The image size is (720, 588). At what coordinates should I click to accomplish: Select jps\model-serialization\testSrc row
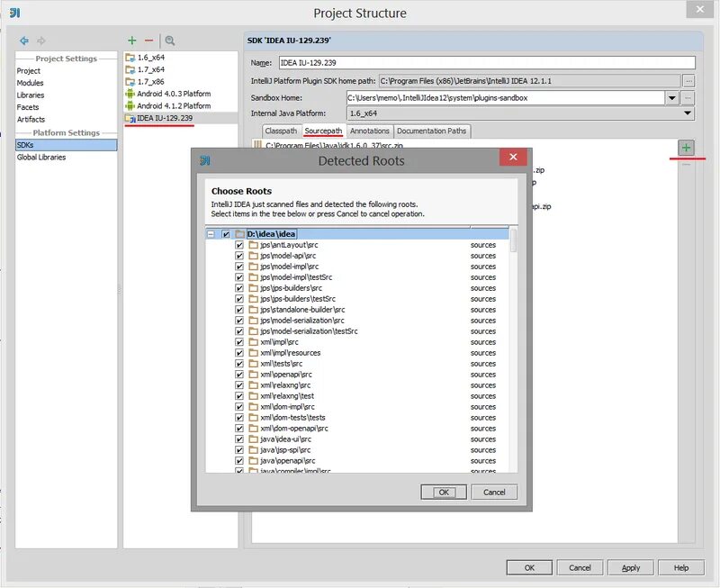357,331
